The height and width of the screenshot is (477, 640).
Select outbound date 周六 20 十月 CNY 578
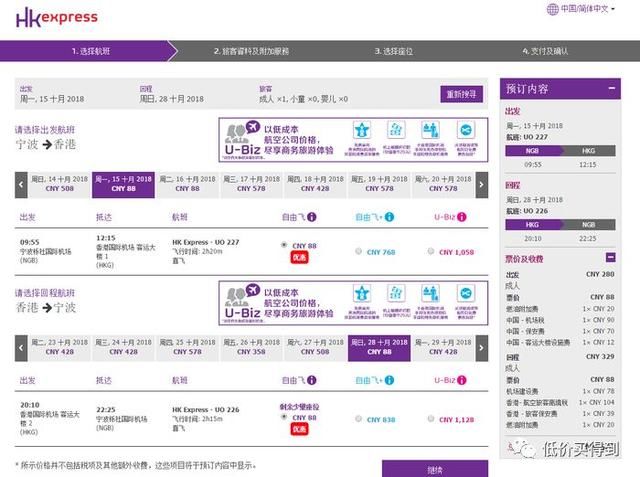(x=443, y=184)
